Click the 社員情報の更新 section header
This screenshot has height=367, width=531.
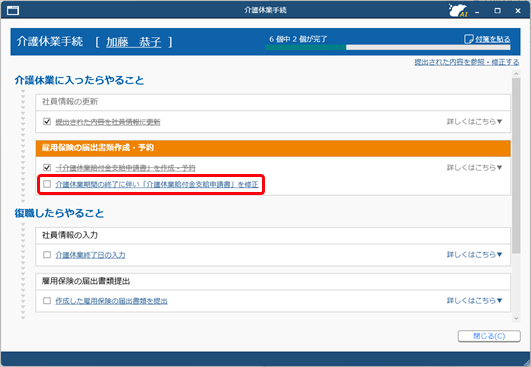(x=273, y=102)
